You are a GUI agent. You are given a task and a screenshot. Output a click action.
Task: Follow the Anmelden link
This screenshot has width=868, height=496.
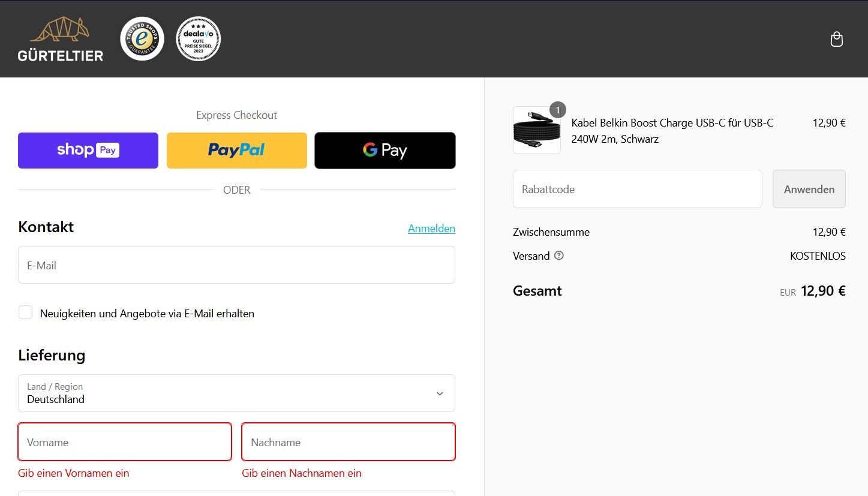431,229
